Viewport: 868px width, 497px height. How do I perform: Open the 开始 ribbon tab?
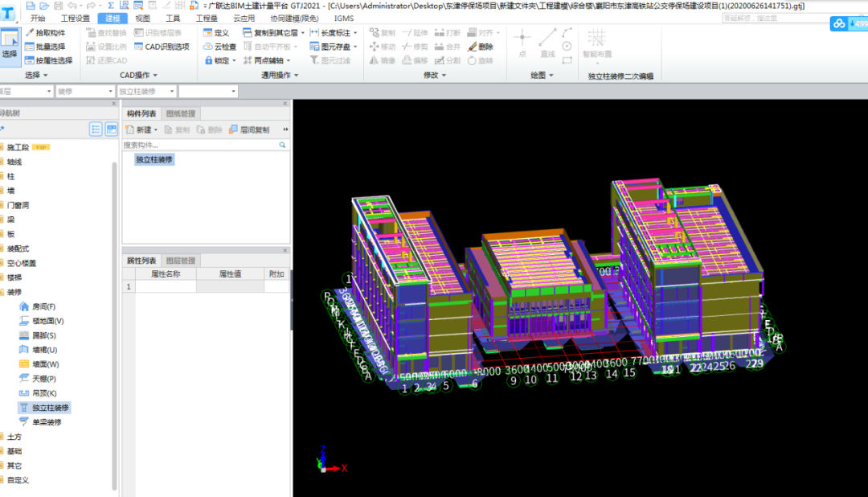tap(38, 18)
